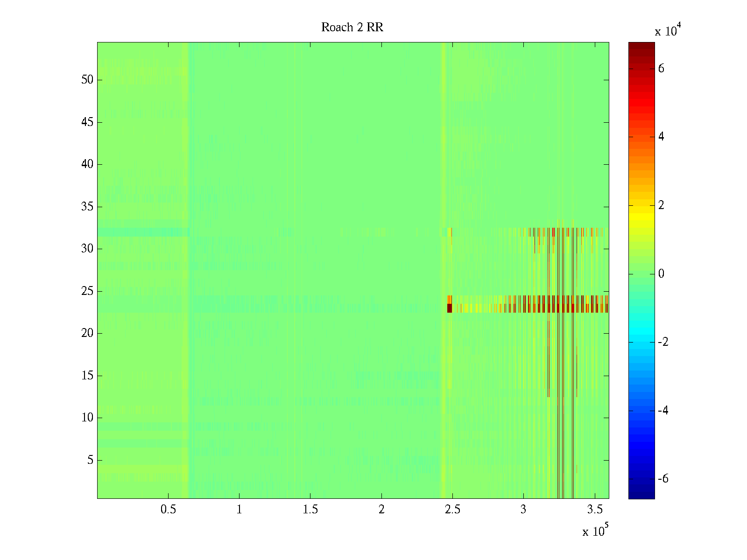Click the "Roach 2 RR" plot title
747x560 pixels.
click(352, 28)
